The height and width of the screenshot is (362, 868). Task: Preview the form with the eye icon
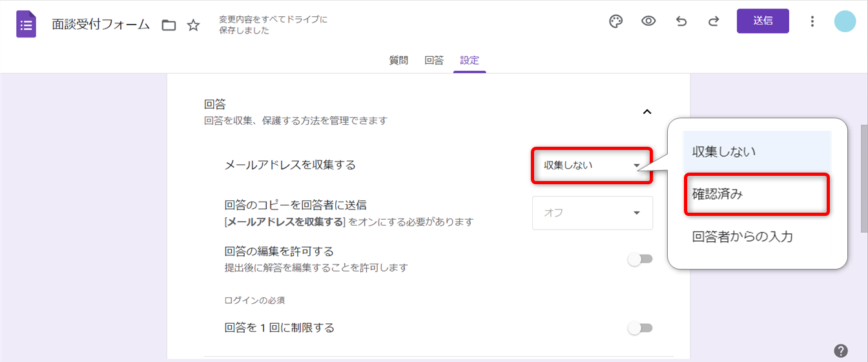[648, 21]
